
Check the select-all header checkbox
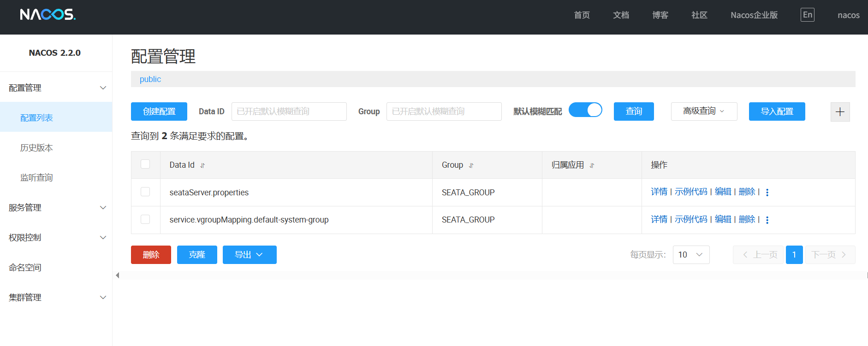[145, 164]
